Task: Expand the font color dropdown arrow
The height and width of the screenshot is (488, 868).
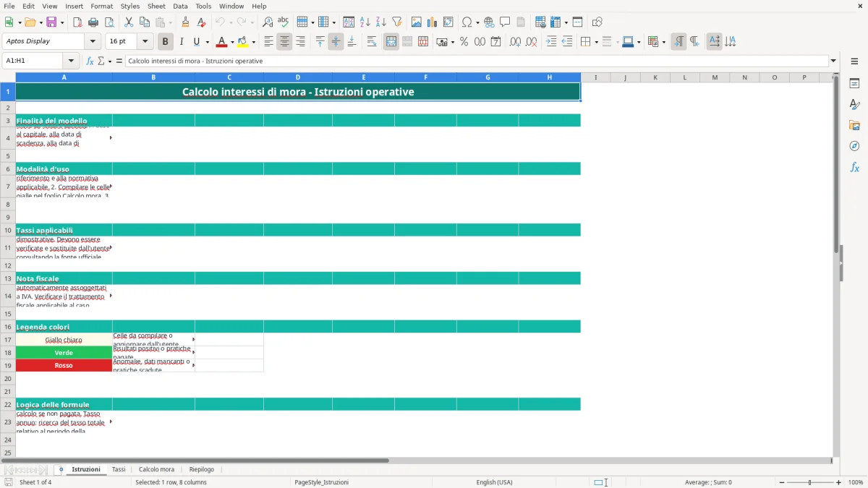Action: point(233,42)
